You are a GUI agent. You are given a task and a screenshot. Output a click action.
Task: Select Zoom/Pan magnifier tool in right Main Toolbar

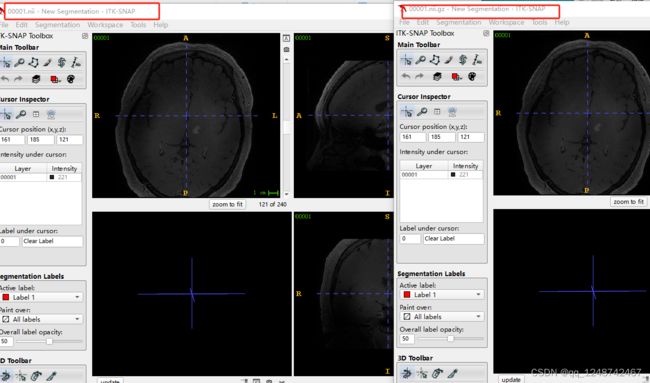420,60
